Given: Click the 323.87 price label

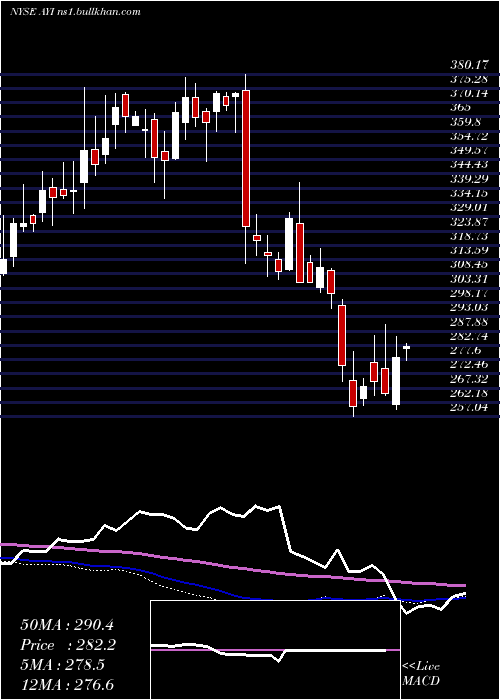Looking at the screenshot, I should point(469,222).
